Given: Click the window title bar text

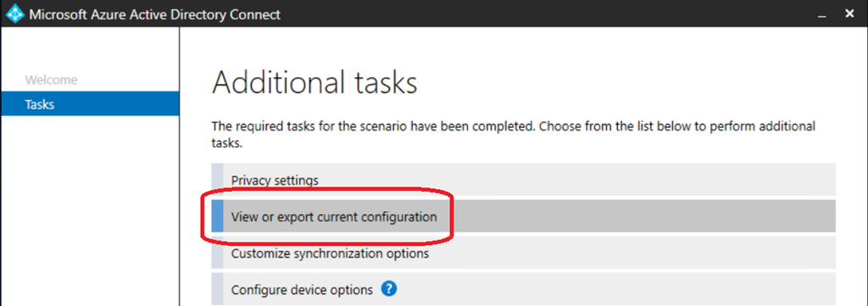Looking at the screenshot, I should click(155, 14).
